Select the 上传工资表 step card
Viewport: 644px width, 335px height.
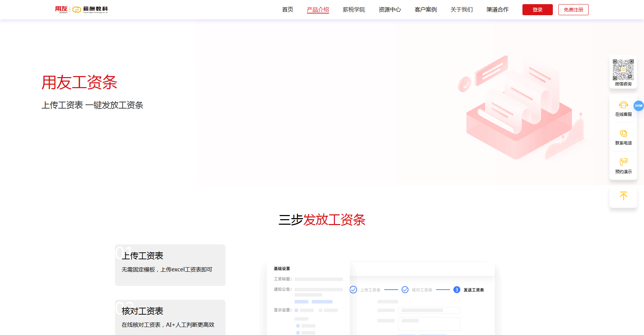coord(170,265)
